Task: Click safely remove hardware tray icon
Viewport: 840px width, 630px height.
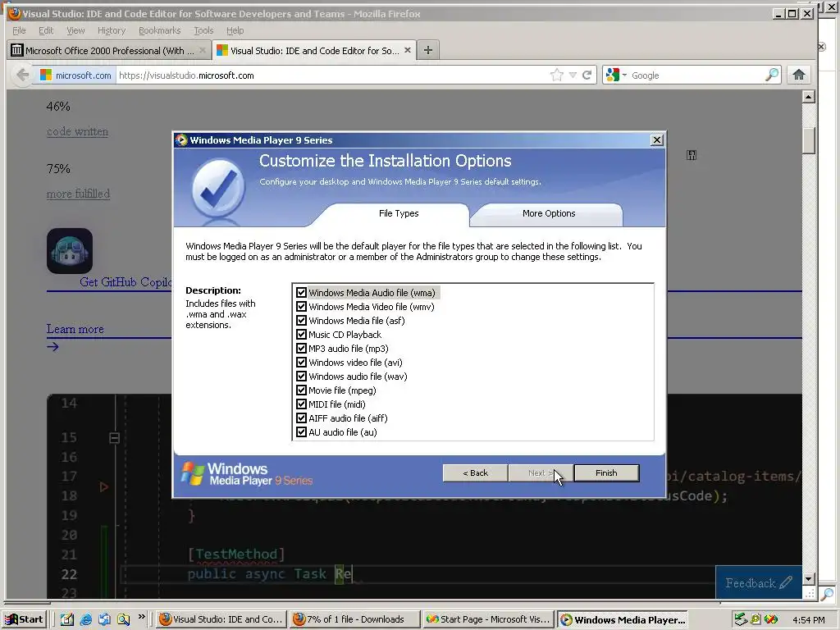Action: (x=741, y=619)
